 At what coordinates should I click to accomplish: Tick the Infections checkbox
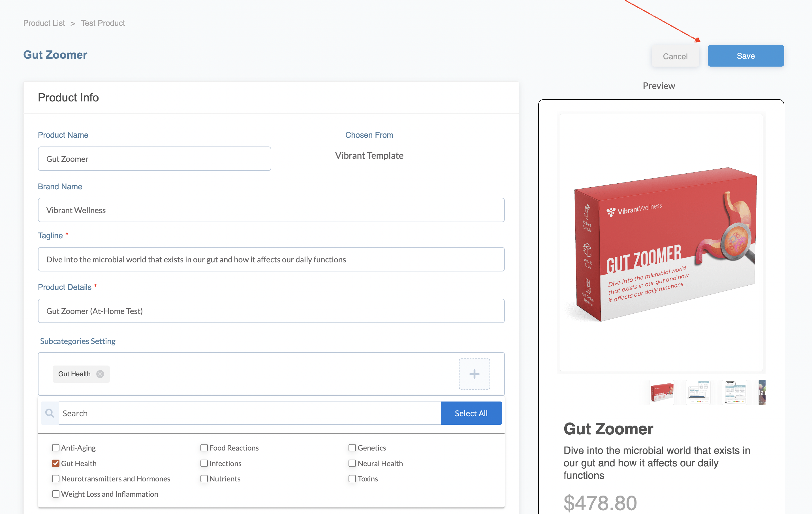point(204,463)
